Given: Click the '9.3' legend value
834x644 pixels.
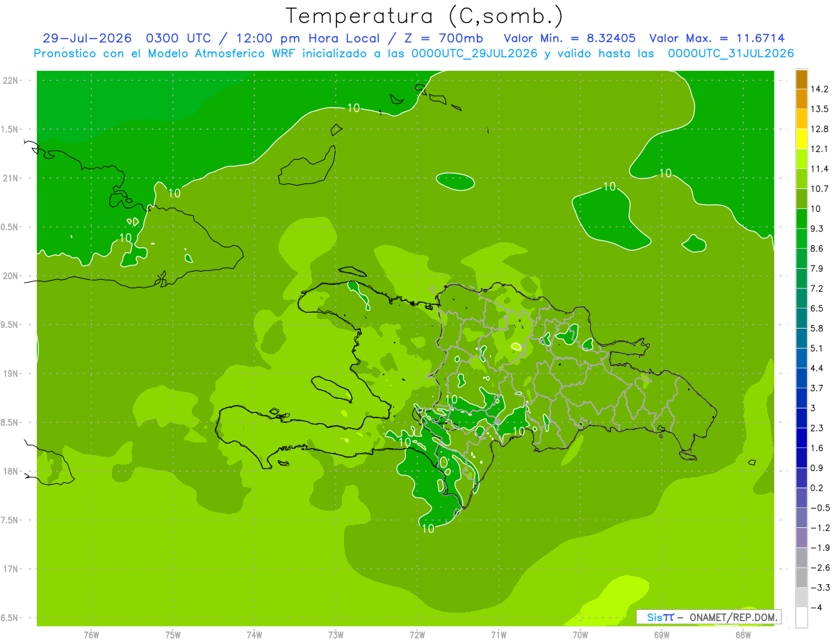Looking at the screenshot, I should [817, 229].
